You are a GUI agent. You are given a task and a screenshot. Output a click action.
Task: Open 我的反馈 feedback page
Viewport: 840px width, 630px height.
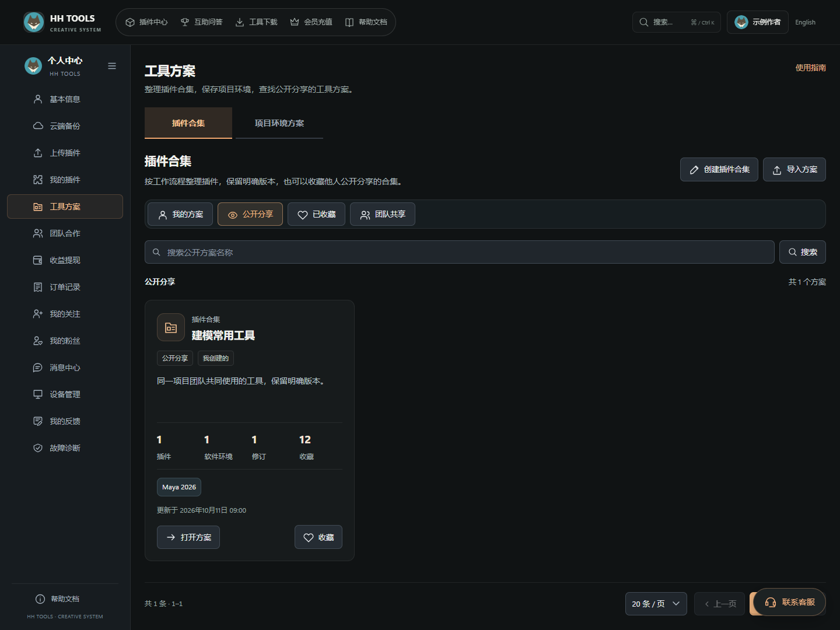[65, 421]
